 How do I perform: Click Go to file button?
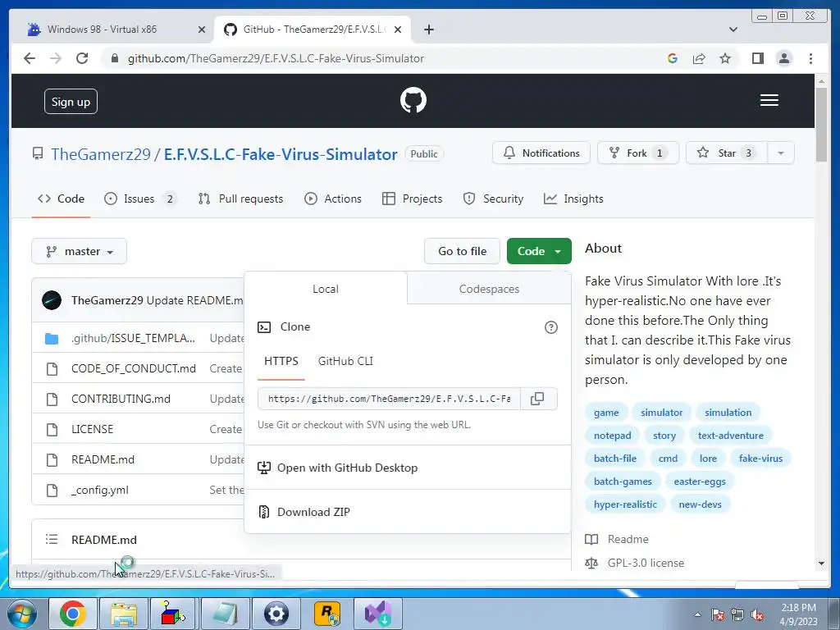[463, 251]
